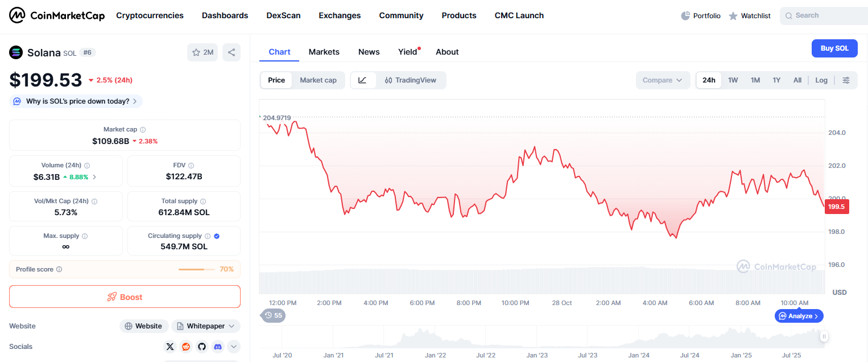Open Solana's Reddit social icon

186,347
